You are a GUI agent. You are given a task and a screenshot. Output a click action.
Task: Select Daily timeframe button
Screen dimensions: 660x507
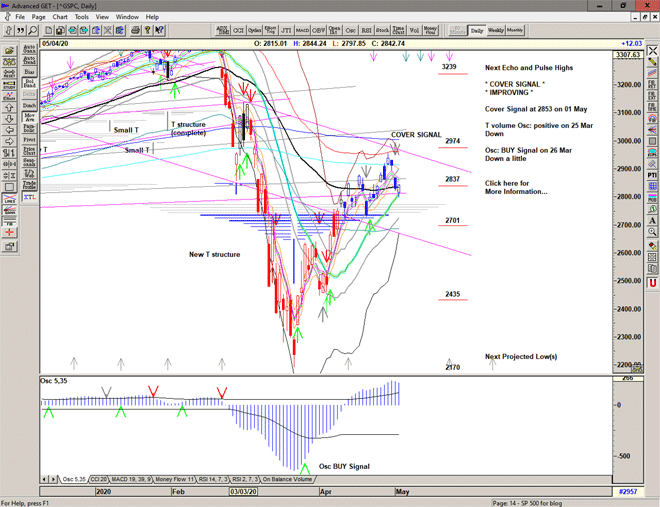click(x=477, y=31)
